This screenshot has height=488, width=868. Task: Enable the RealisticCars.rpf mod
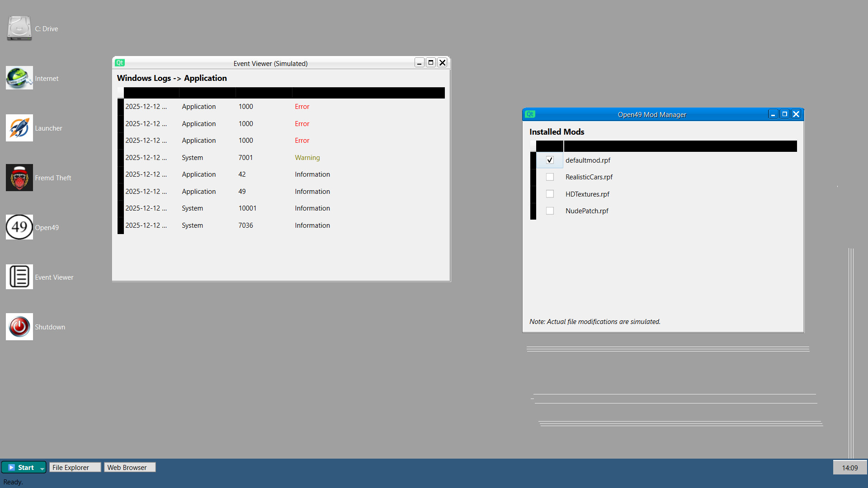pos(550,177)
